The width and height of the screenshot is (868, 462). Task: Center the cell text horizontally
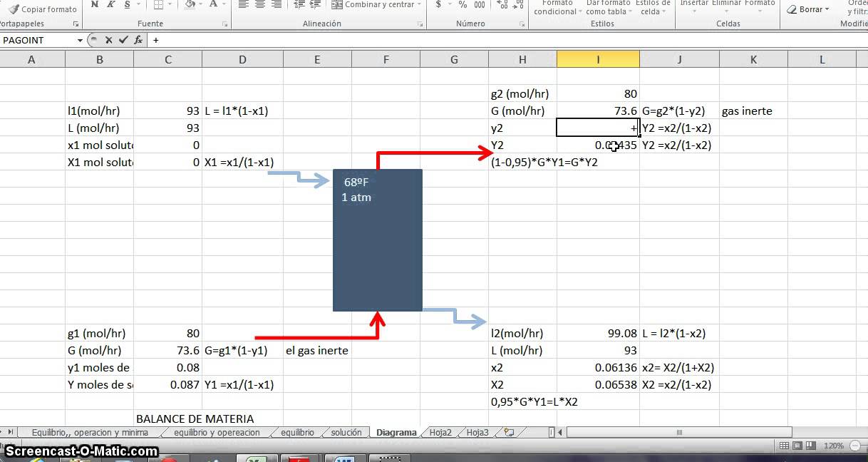[260, 4]
